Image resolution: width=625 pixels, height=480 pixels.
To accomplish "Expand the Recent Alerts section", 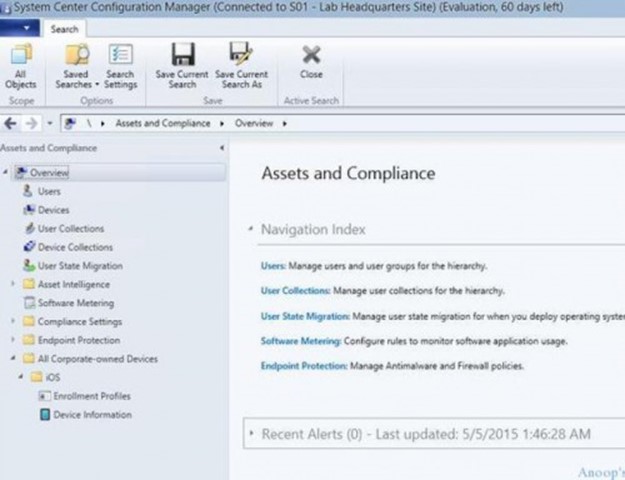I will (x=252, y=433).
